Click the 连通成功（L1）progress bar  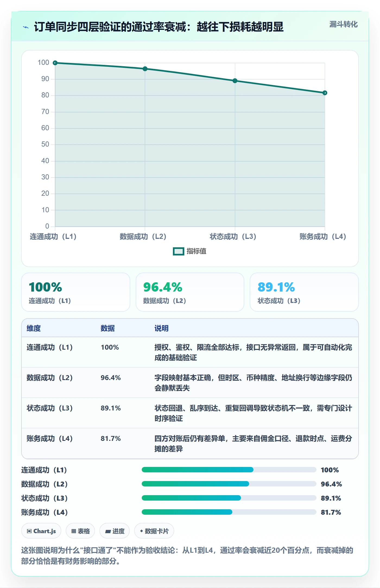[229, 470]
